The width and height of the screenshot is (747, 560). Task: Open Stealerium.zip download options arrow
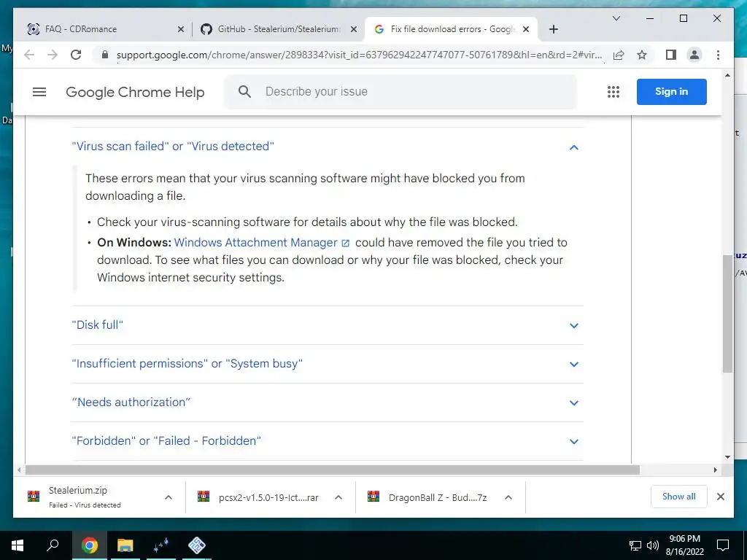click(x=169, y=497)
